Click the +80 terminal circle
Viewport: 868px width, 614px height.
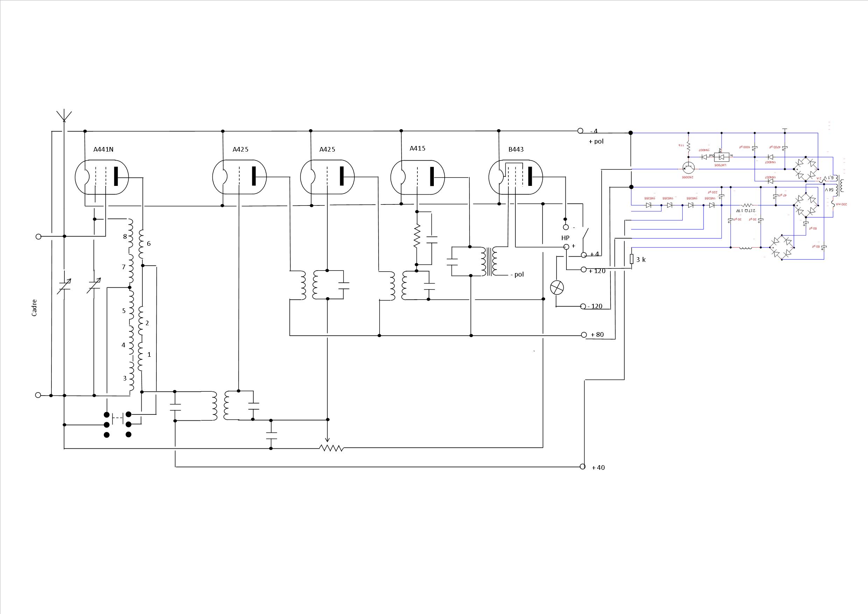coord(584,335)
